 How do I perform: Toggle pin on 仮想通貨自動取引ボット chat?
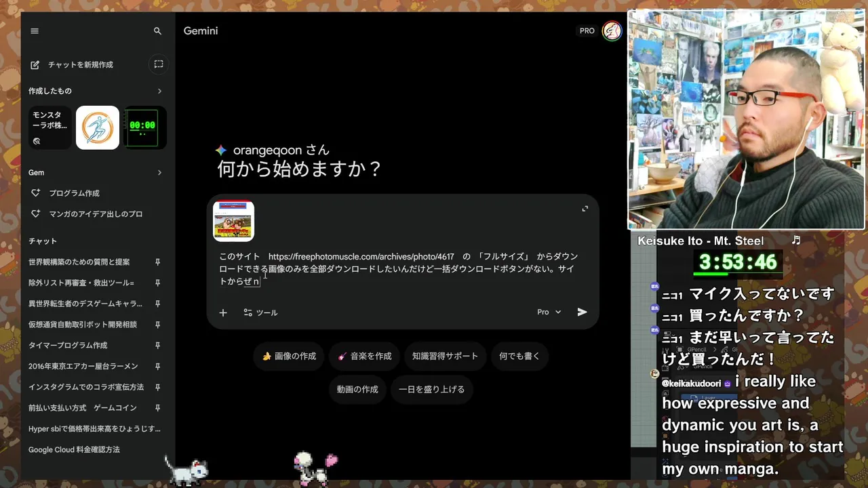click(x=157, y=325)
